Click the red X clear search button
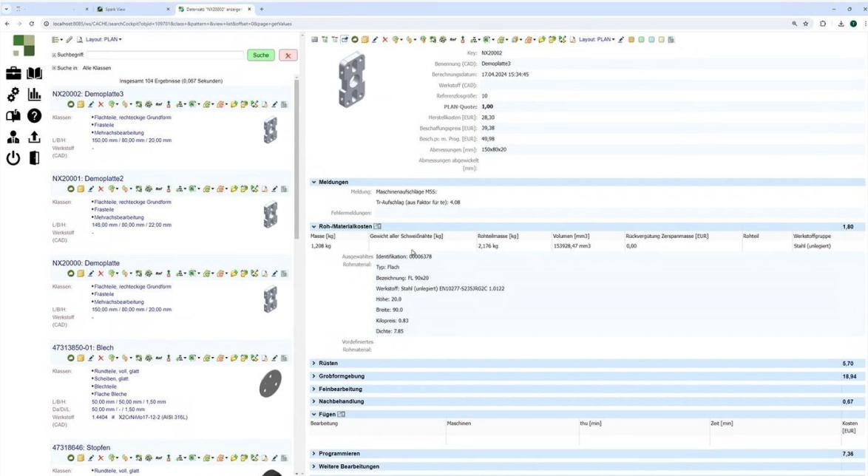The image size is (868, 476). coord(288,55)
